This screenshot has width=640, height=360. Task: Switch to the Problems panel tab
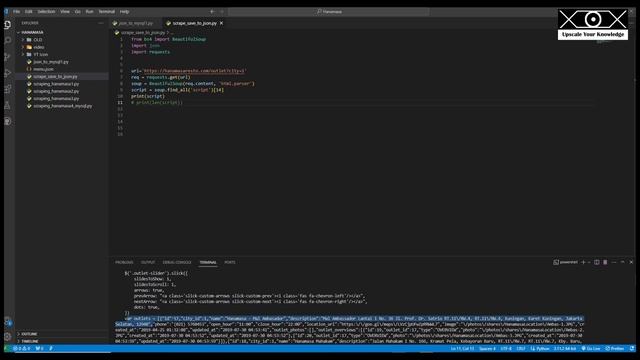pos(124,262)
